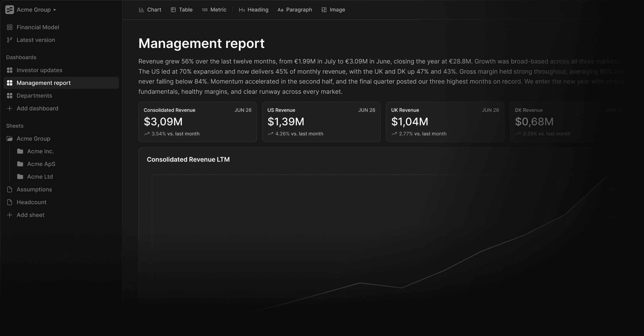Click the Sheets section header

click(15, 126)
